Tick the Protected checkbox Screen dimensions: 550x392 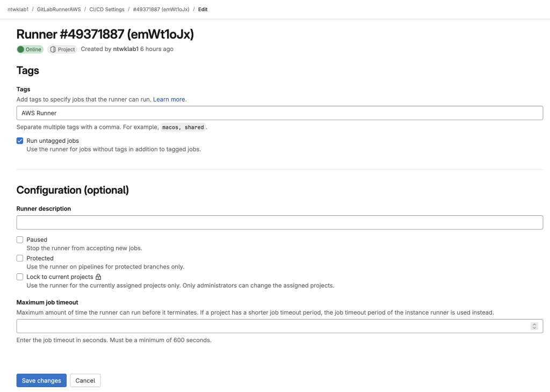(20, 258)
